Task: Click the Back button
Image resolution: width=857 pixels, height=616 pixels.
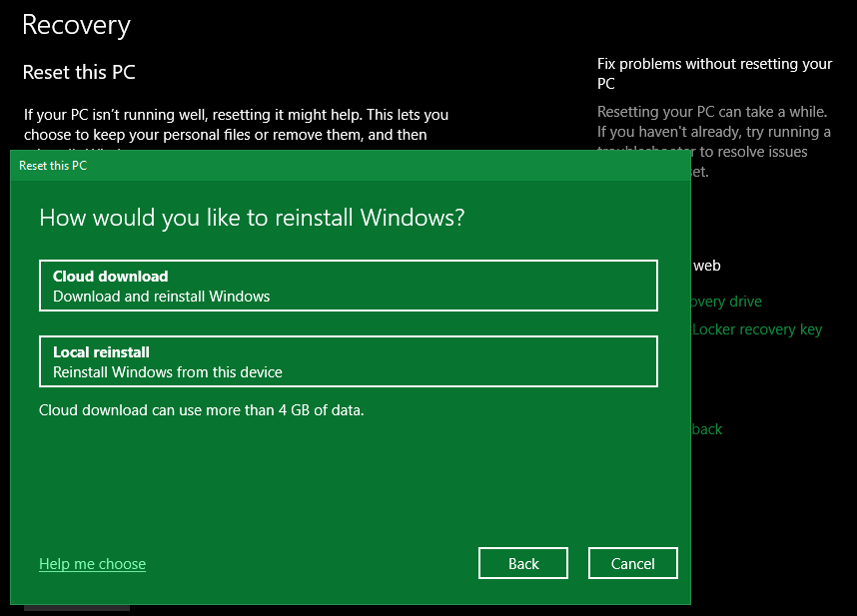Action: point(522,562)
